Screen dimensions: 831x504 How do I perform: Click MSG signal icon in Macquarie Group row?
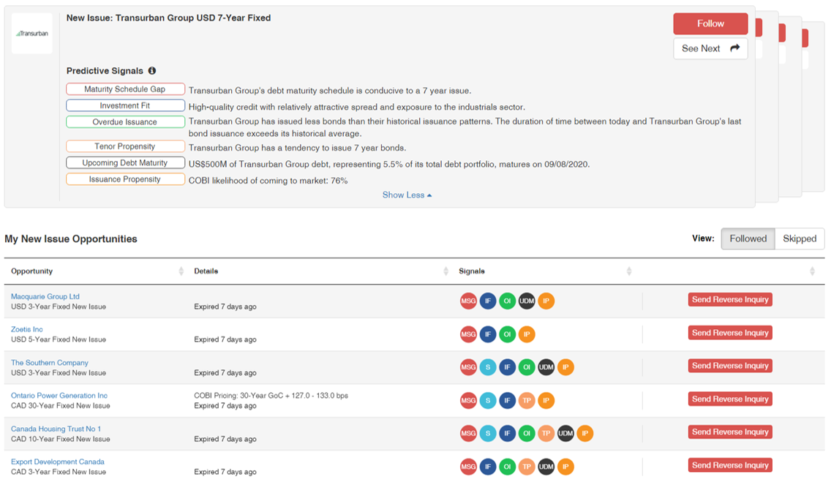click(x=468, y=301)
